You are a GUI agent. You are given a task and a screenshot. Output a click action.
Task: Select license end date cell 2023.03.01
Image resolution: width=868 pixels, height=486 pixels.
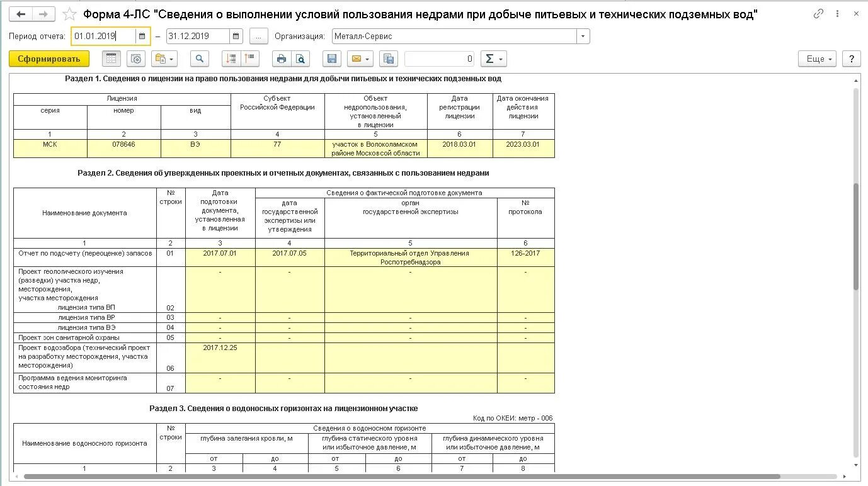(523, 149)
